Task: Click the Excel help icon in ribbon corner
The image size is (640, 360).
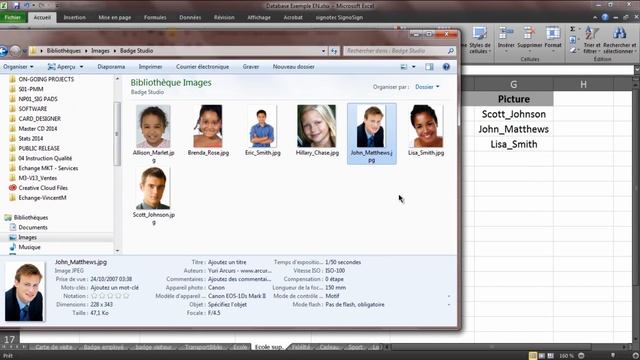Action: coord(604,18)
